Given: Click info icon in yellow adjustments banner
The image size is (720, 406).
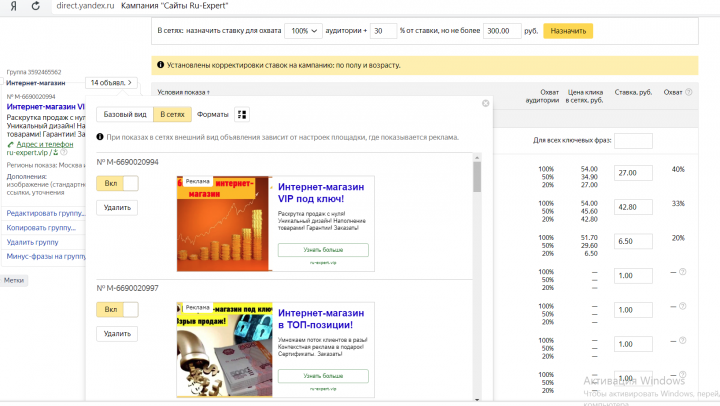Looking at the screenshot, I should (x=160, y=65).
